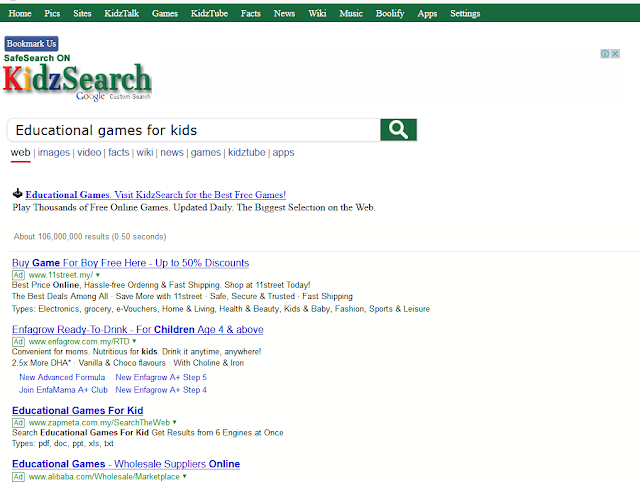Click the Bookmark Us button
The image size is (640, 482).
(31, 44)
